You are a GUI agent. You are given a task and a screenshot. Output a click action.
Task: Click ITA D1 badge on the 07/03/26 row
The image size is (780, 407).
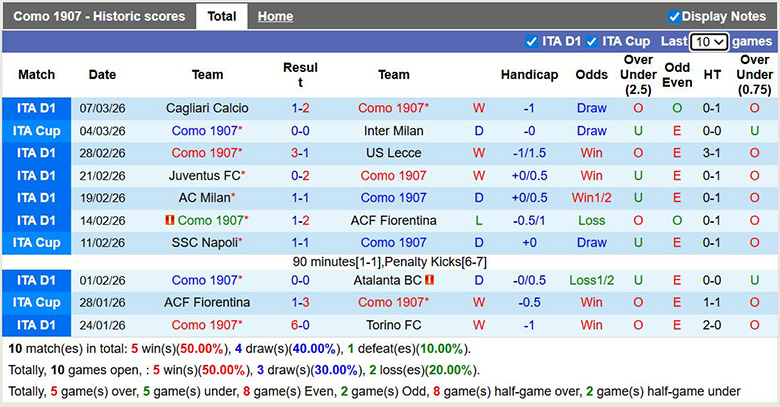tap(37, 108)
